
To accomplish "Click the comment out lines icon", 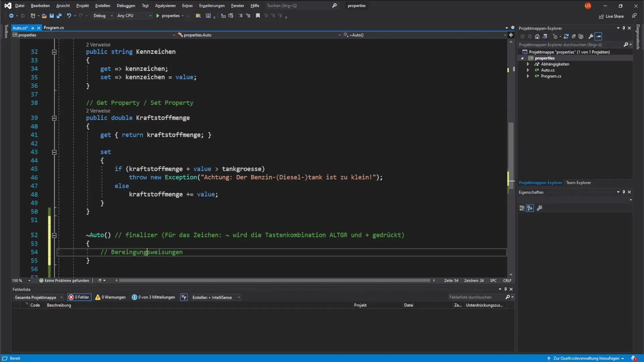I will pos(241,16).
